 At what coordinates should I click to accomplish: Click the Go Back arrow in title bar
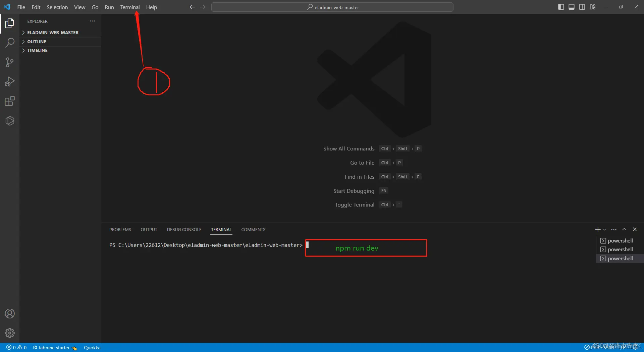click(x=192, y=7)
